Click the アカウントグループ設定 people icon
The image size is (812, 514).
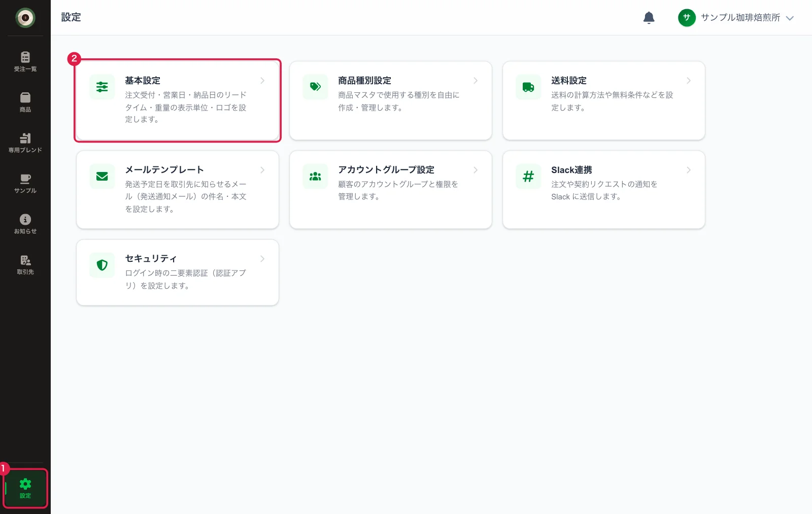click(x=315, y=176)
